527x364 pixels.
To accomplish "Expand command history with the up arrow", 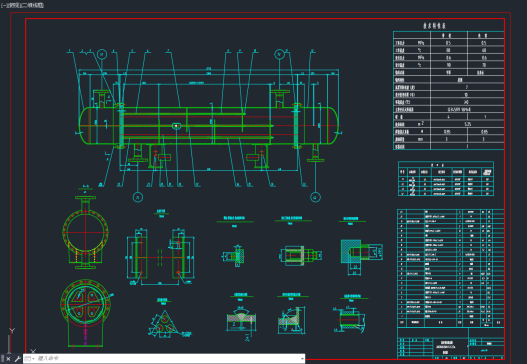I will [x=302, y=359].
